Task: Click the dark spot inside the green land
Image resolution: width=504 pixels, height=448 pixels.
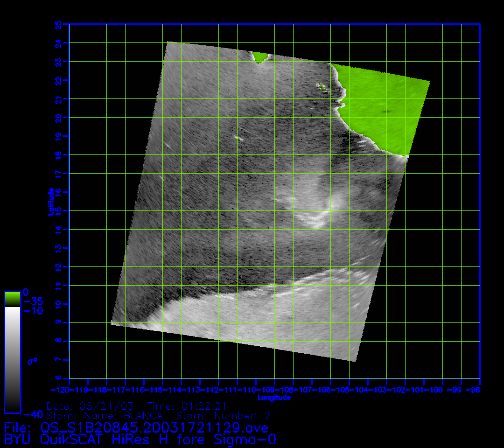Action: click(387, 112)
